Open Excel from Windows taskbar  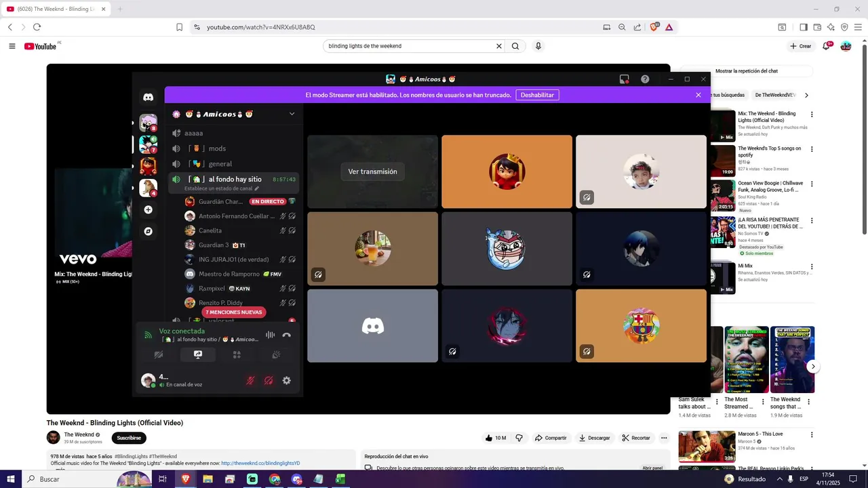[340, 479]
